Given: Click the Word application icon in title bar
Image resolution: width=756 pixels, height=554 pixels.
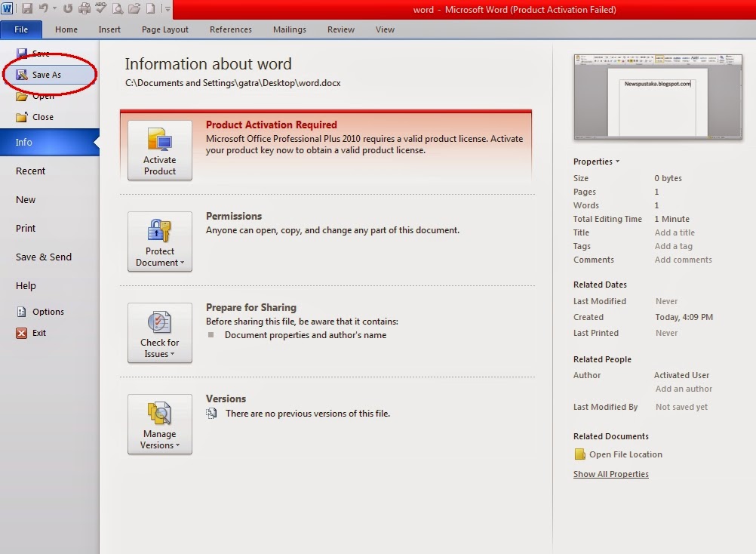Looking at the screenshot, I should pos(8,8).
